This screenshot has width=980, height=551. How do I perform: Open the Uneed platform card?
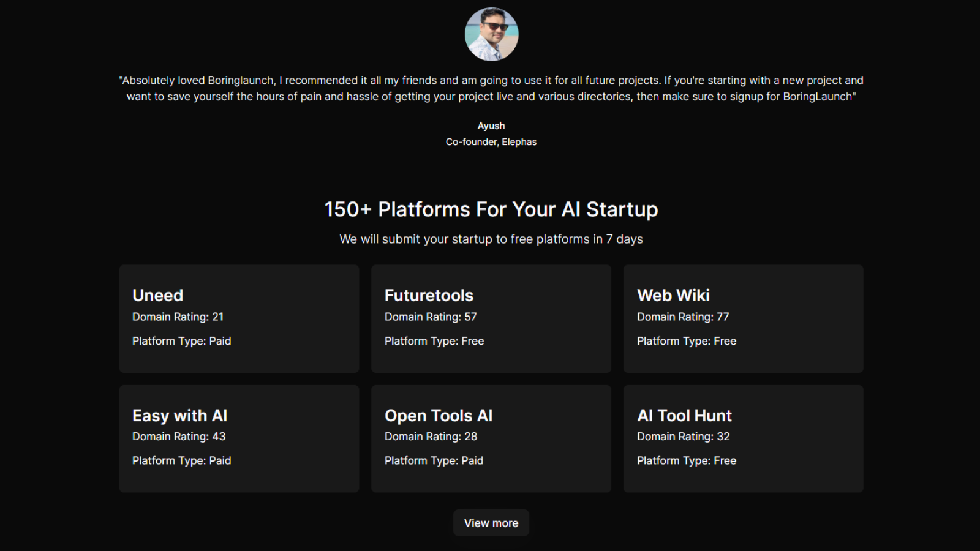click(239, 318)
